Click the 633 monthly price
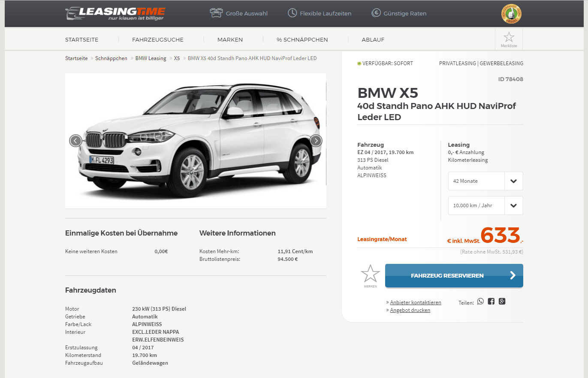This screenshot has height=378, width=588. (x=501, y=235)
